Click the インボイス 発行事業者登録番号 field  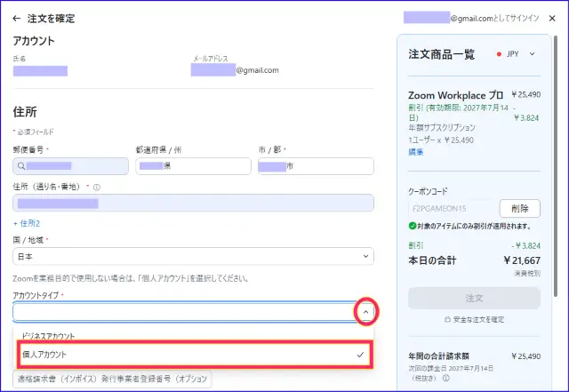[112, 379]
